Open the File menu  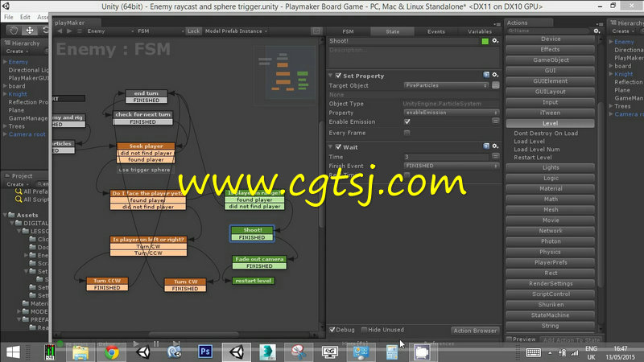(x=9, y=17)
